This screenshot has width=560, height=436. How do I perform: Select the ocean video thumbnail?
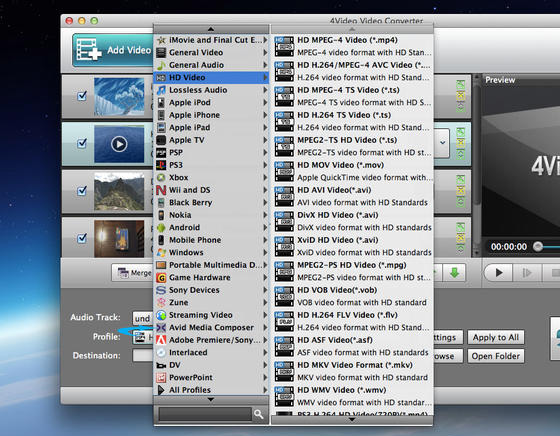[x=119, y=144]
